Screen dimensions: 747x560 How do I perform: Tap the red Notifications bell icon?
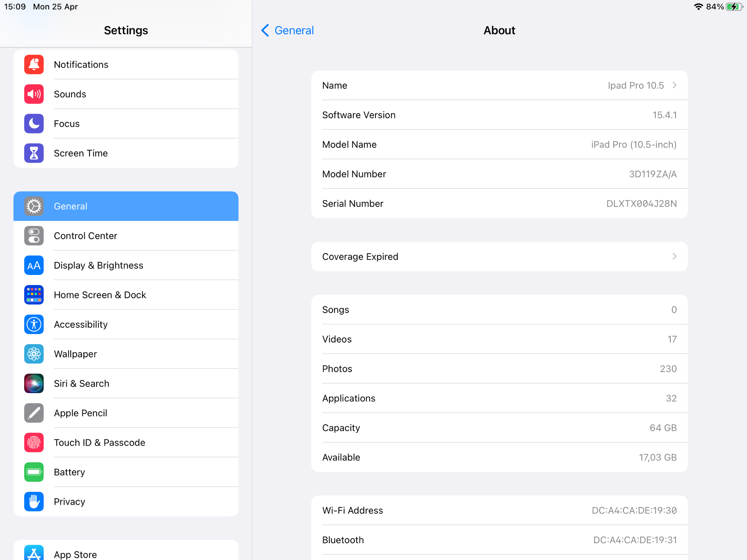pyautogui.click(x=34, y=65)
